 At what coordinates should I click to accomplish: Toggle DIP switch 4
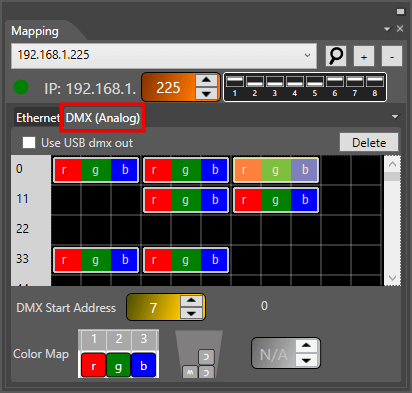[295, 82]
